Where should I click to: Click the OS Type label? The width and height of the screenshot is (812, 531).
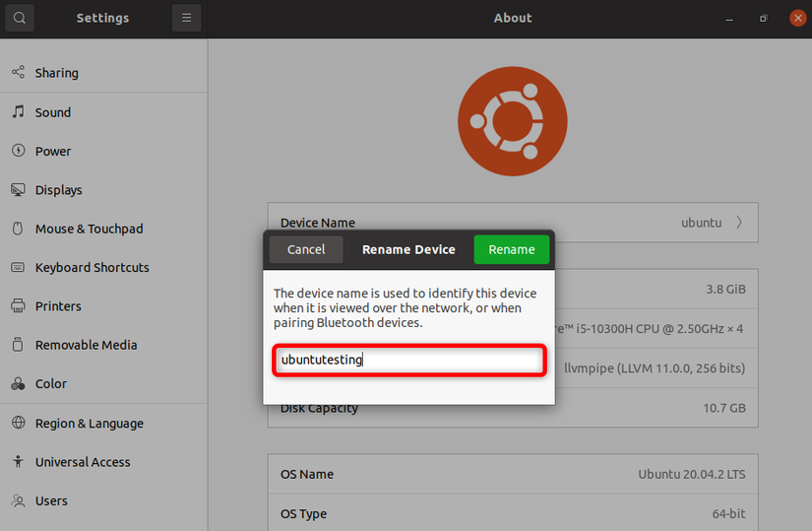coord(303,514)
